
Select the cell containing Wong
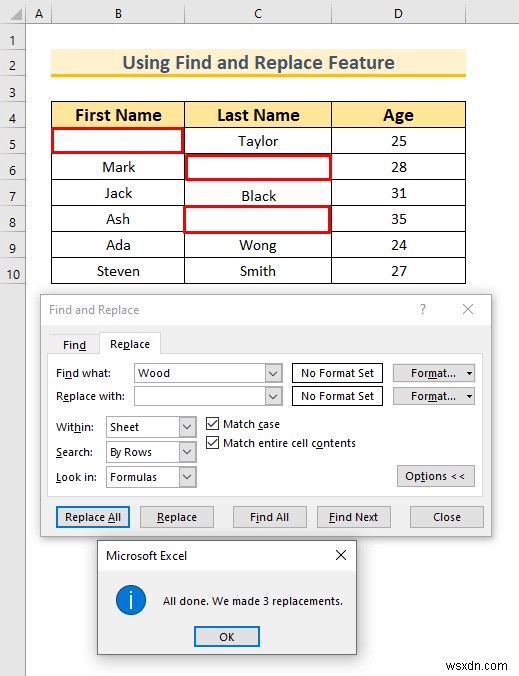(258, 245)
